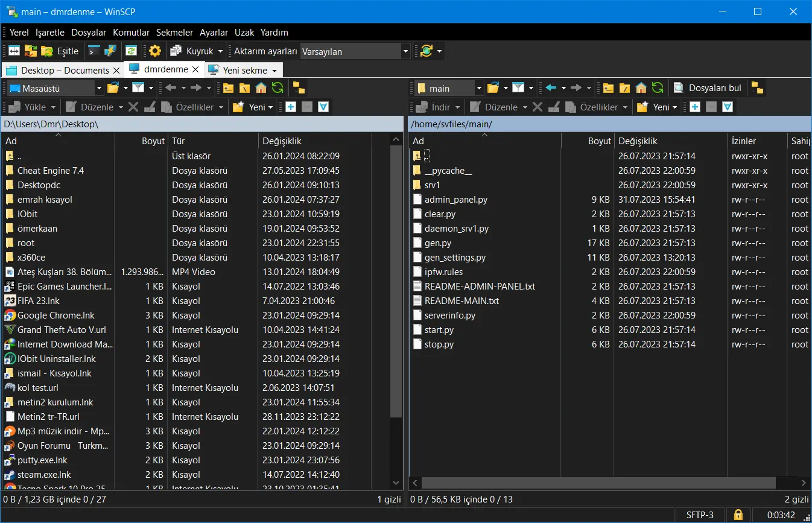
Task: Click local panel select-files plus icon
Action: 291,107
